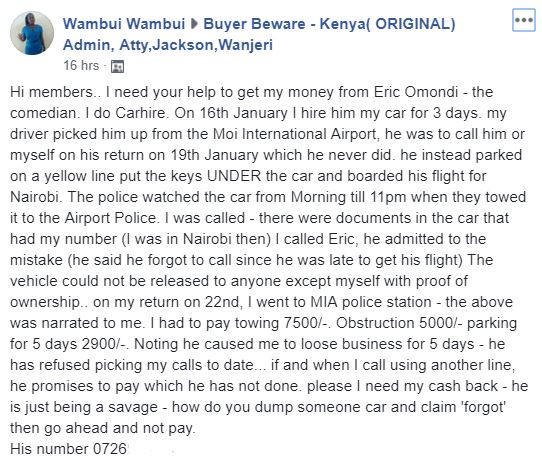Click the phone number starting 0726
The image size is (542, 466).
point(111,449)
